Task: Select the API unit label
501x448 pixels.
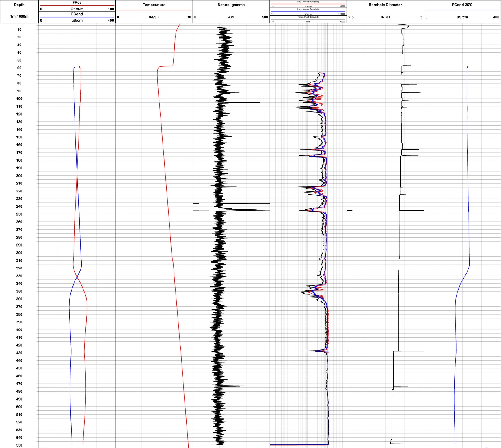Action: 231,17
